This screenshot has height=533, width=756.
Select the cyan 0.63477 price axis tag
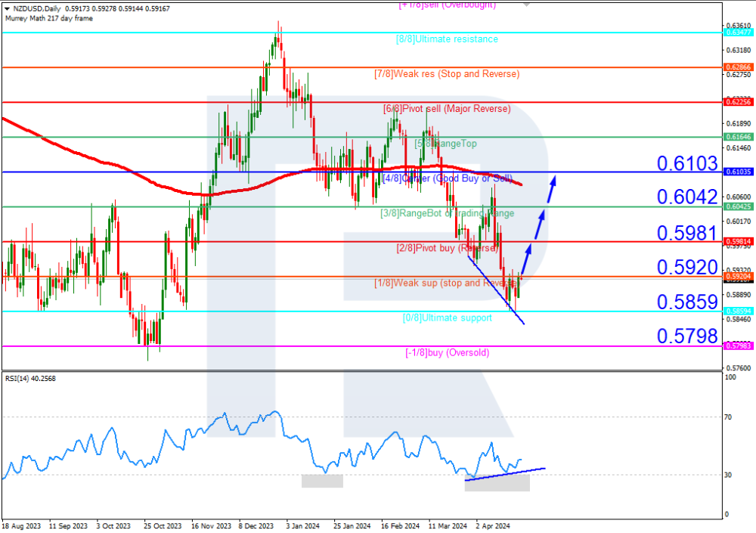coord(738,33)
